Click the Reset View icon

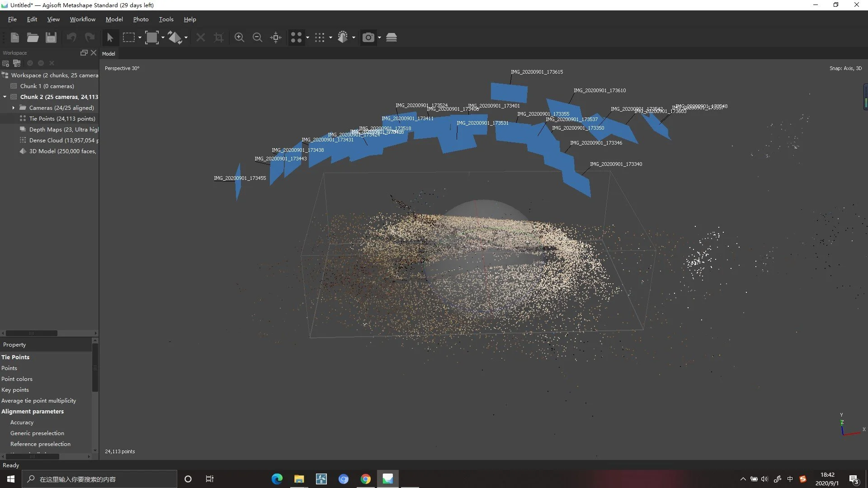[x=276, y=38]
